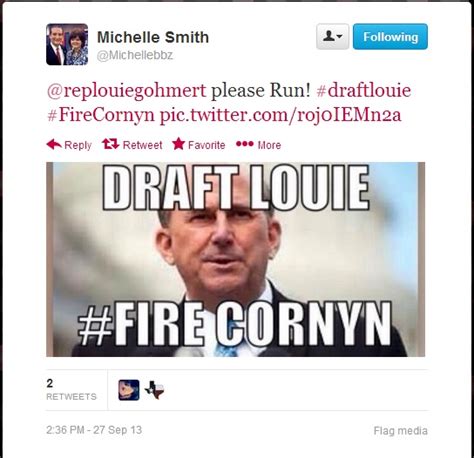Image resolution: width=474 pixels, height=458 pixels.
Task: Open the pic.twitter.com/rojoIEMn2a link
Action: [280, 115]
